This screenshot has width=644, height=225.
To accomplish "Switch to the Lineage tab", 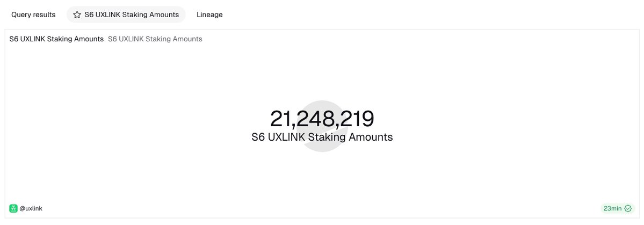I will [x=209, y=15].
